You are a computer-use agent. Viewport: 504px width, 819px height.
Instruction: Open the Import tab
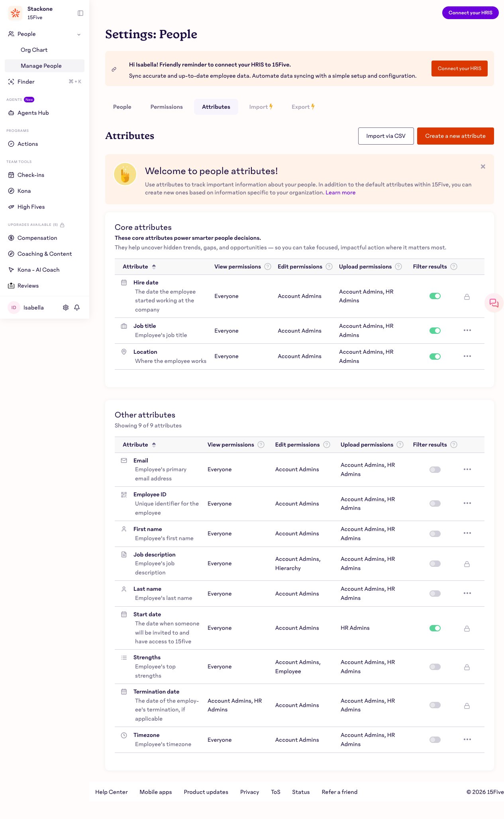(x=261, y=107)
